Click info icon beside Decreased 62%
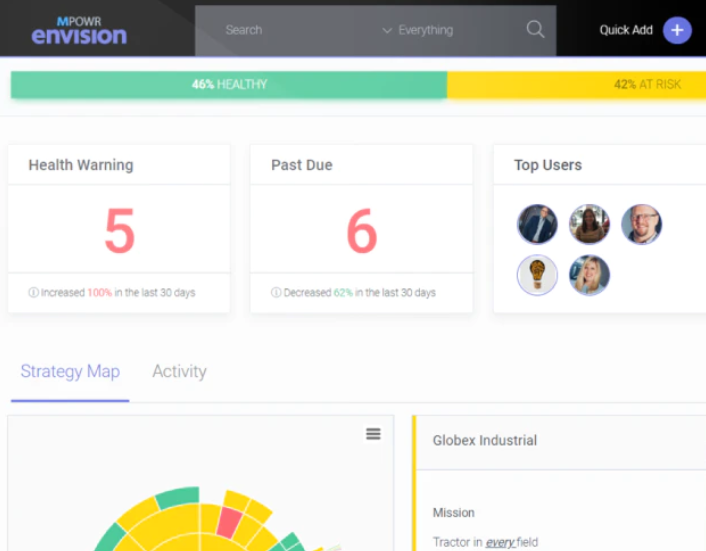The width and height of the screenshot is (706, 551). pos(276,293)
